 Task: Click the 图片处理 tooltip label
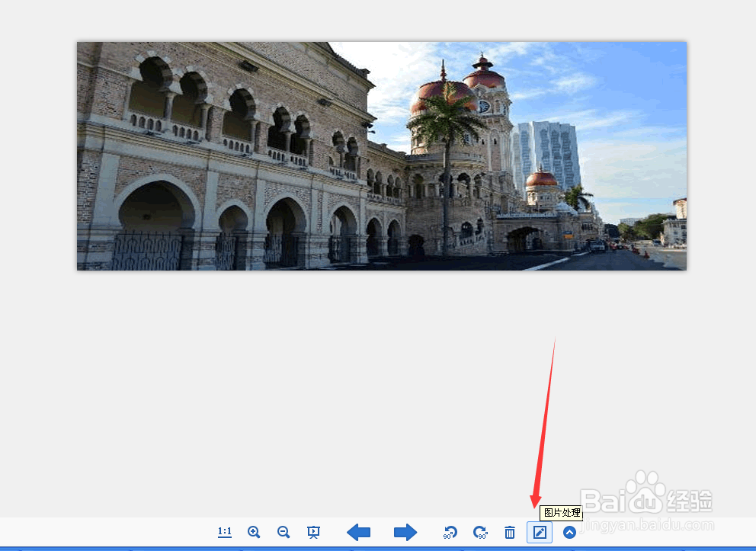(560, 513)
